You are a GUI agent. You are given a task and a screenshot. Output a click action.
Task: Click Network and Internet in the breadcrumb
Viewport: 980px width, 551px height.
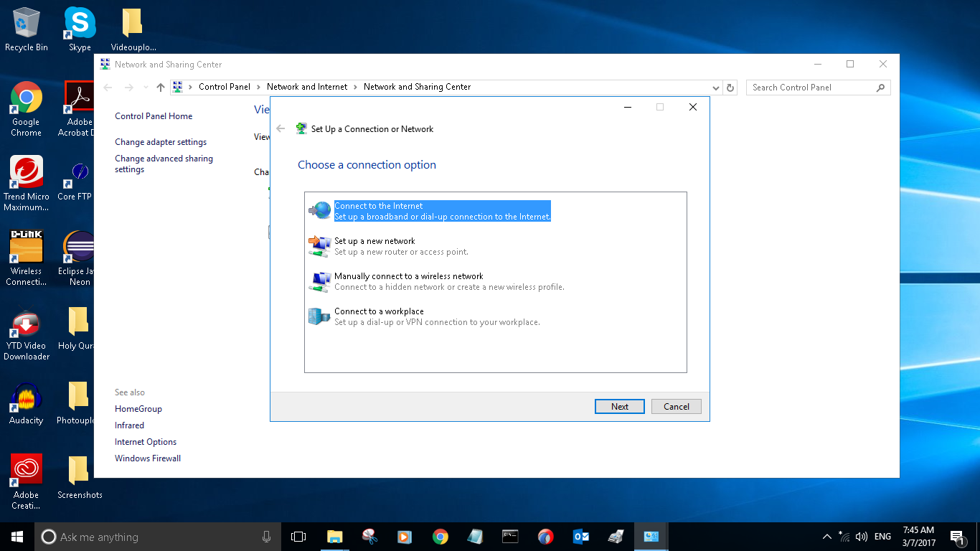coord(307,87)
